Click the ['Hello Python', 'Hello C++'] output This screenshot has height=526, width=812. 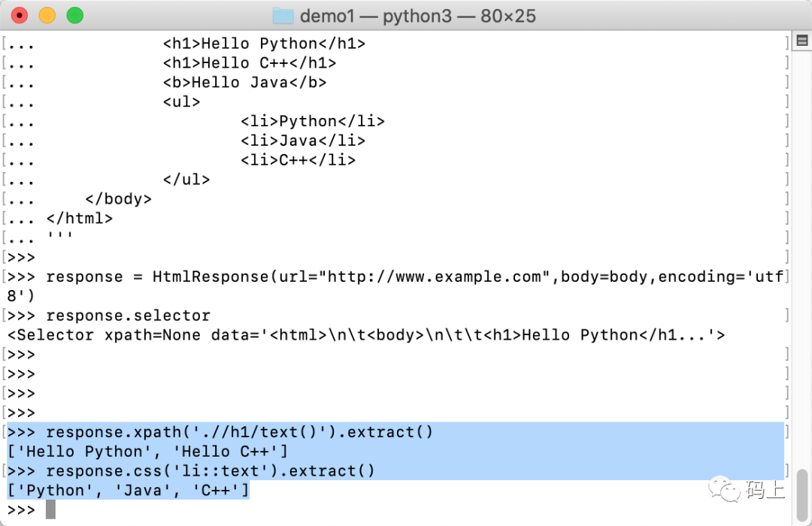point(147,452)
